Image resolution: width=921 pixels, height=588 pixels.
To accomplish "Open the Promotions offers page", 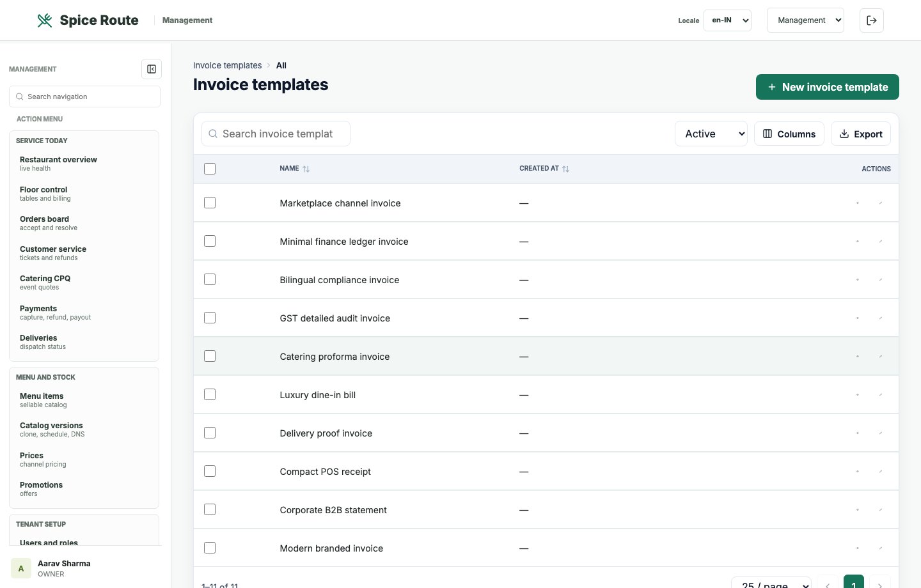I will 84,489.
